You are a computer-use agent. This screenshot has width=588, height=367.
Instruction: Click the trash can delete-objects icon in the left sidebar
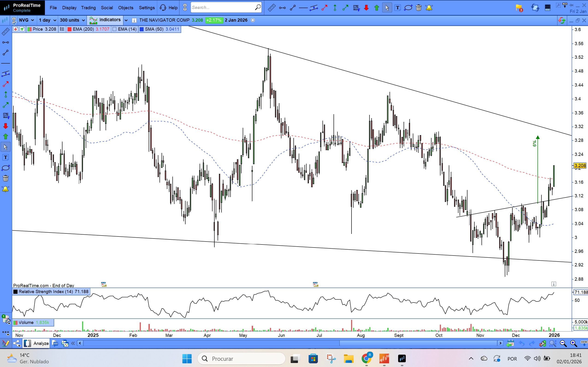point(5,178)
